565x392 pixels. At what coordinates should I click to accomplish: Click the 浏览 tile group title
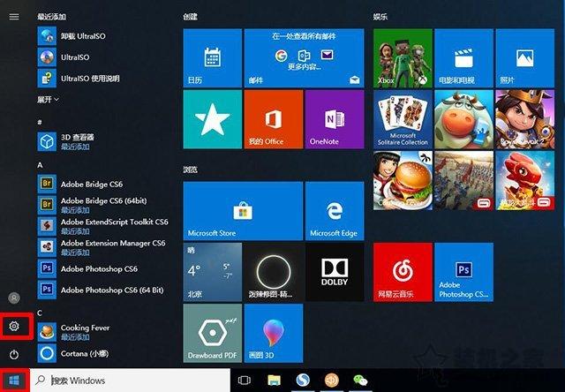pos(191,170)
